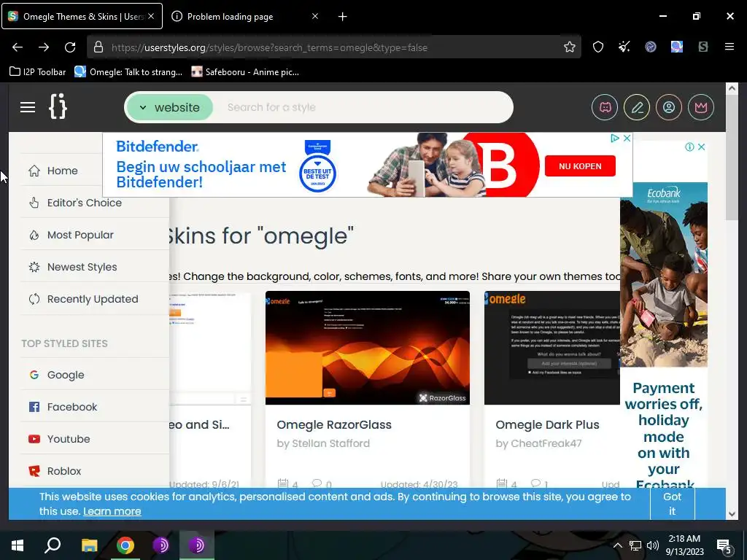Screen dimensions: 747x560
Task: Click the Userstyles curly-brace logo
Action: pos(58,106)
